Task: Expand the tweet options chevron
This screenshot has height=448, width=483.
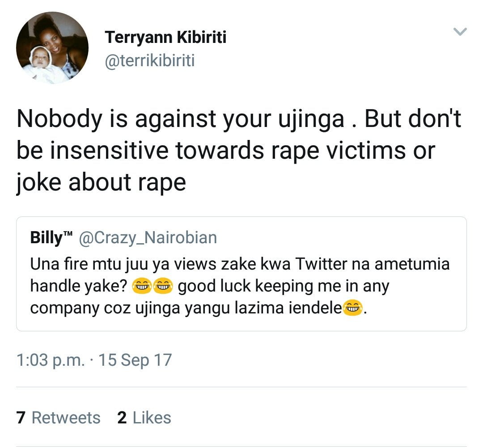Action: [x=460, y=32]
